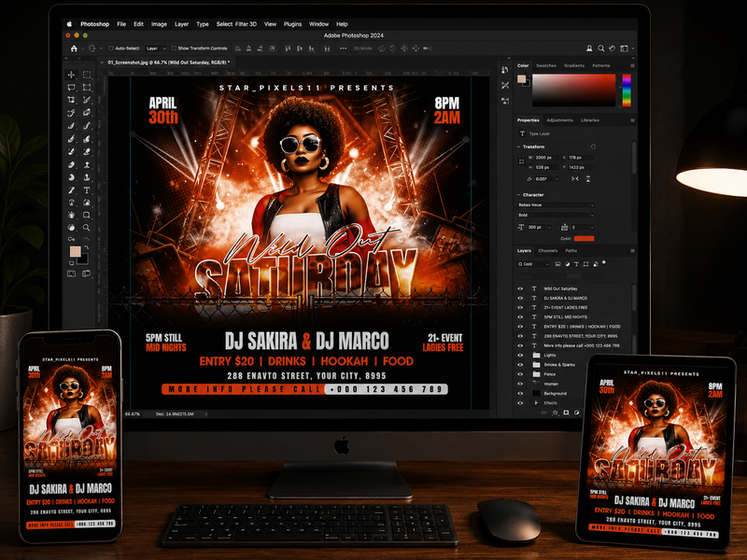Select the Rectangular Marquee tool

coord(87,75)
